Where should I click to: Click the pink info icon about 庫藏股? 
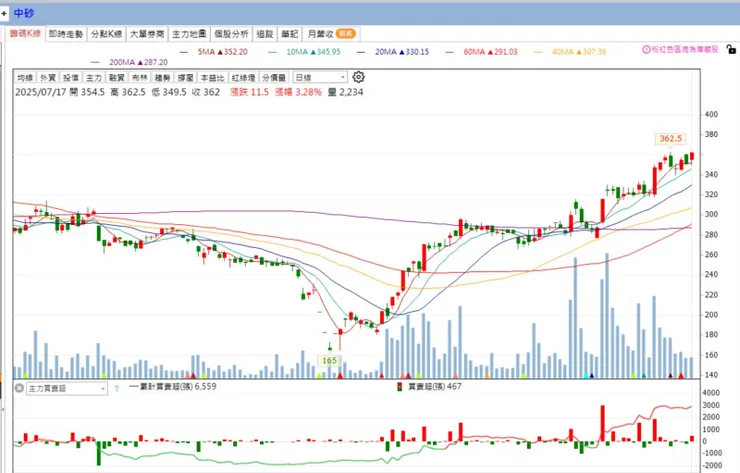(646, 50)
